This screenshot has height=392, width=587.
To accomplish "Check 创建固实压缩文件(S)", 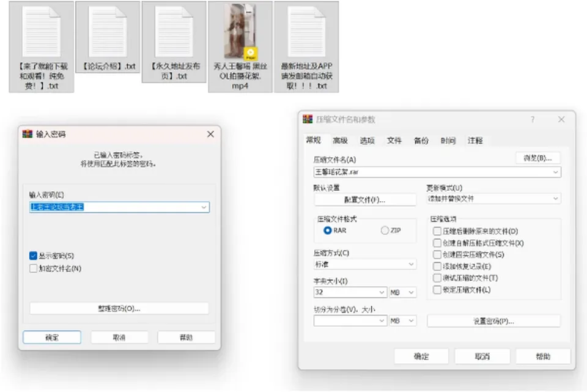I will (437, 254).
